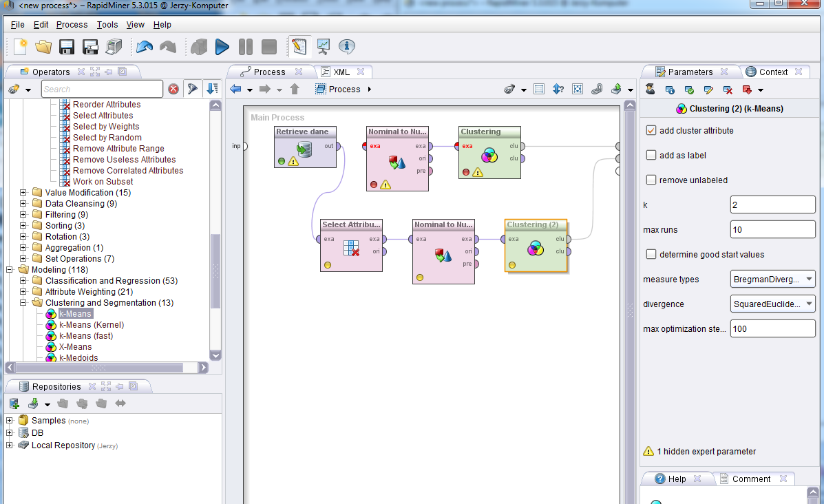Screen dimensions: 824x504
Task: Click the operator Search field
Action: tap(102, 89)
